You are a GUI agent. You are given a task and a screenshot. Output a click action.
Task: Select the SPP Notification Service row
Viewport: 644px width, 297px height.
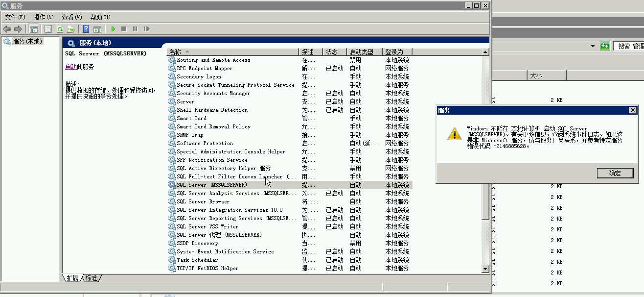290,160
